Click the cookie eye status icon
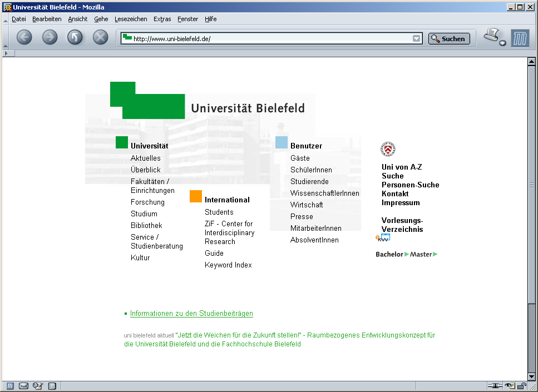 pyautogui.click(x=509, y=386)
